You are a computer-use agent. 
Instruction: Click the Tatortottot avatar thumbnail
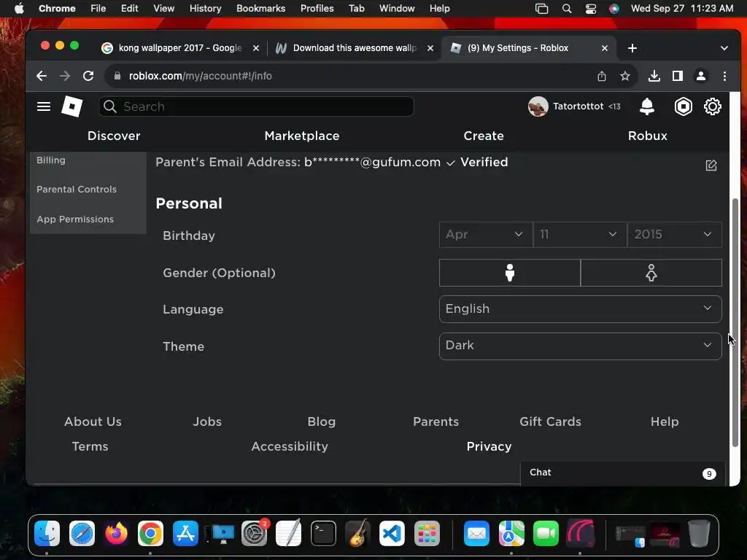tap(538, 106)
